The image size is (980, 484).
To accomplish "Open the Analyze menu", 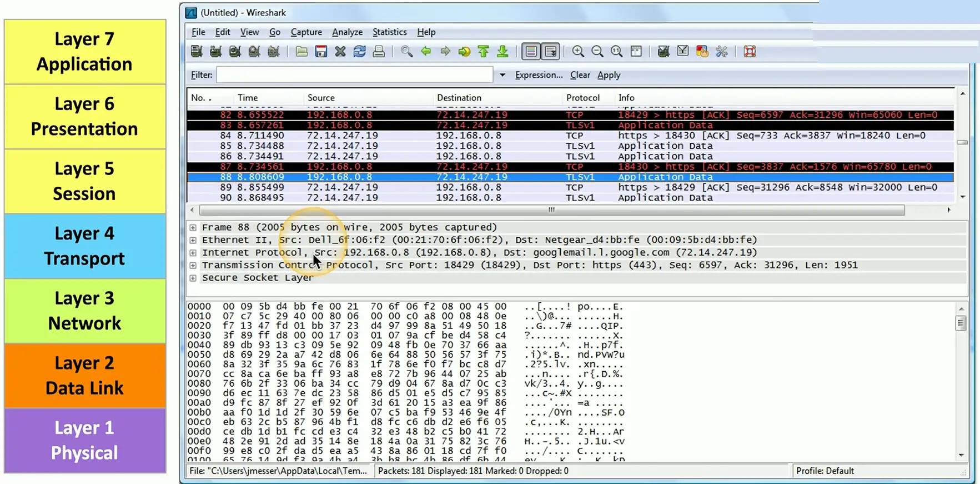I will [x=347, y=32].
